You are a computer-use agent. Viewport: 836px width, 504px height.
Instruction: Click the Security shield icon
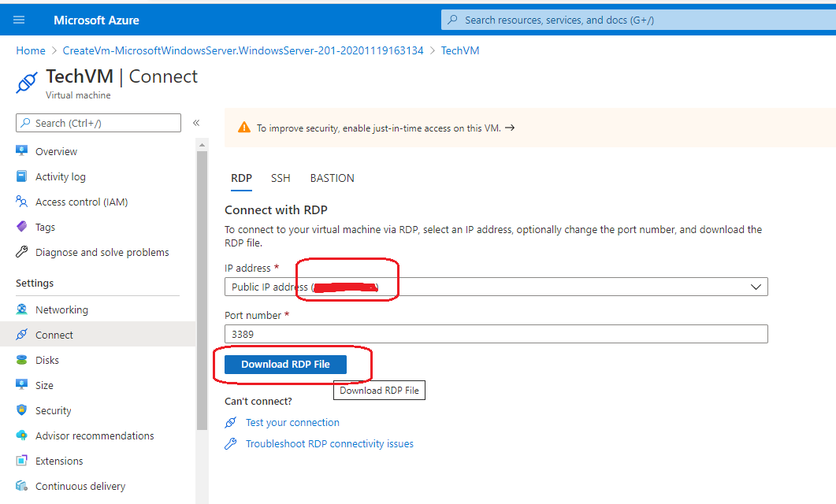tap(21, 409)
